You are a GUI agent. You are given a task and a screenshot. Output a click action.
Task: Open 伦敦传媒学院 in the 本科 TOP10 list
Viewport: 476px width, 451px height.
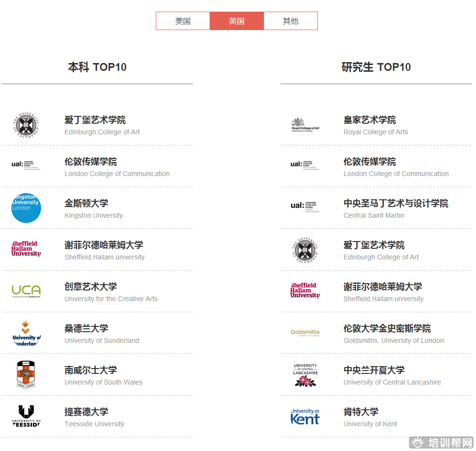click(x=91, y=161)
